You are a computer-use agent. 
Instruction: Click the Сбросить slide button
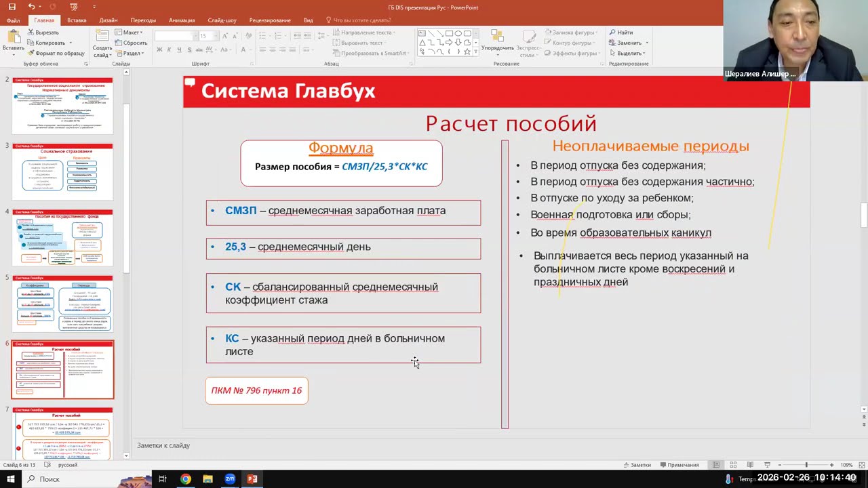[131, 43]
